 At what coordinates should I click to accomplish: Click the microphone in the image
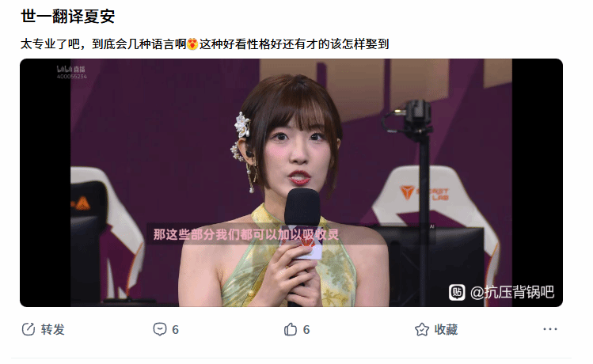click(302, 223)
